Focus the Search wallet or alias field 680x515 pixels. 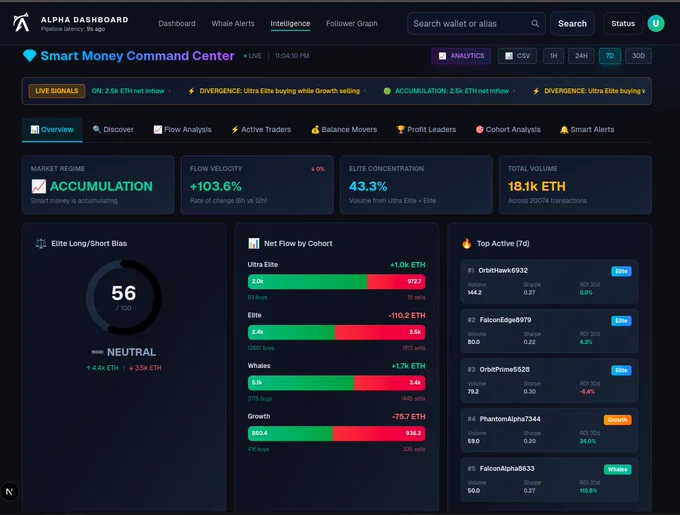pos(468,23)
